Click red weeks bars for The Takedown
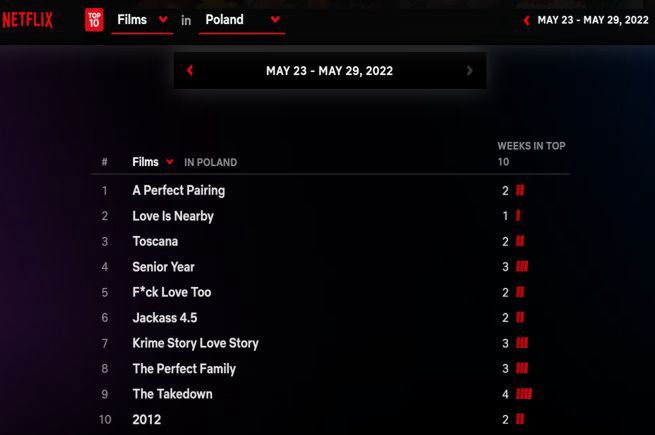Image resolution: width=655 pixels, height=435 pixels. 524,394
